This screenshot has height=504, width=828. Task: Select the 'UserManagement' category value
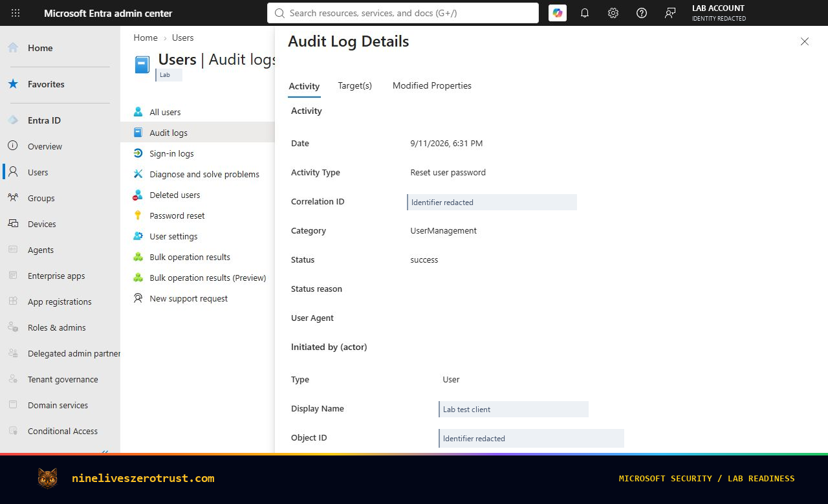click(x=443, y=231)
